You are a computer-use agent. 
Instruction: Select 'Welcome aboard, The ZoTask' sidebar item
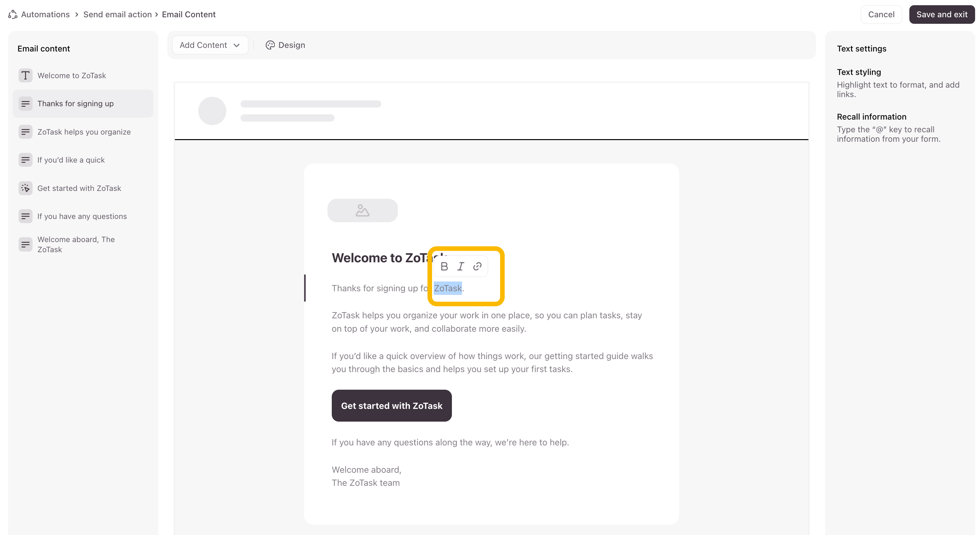click(x=76, y=244)
